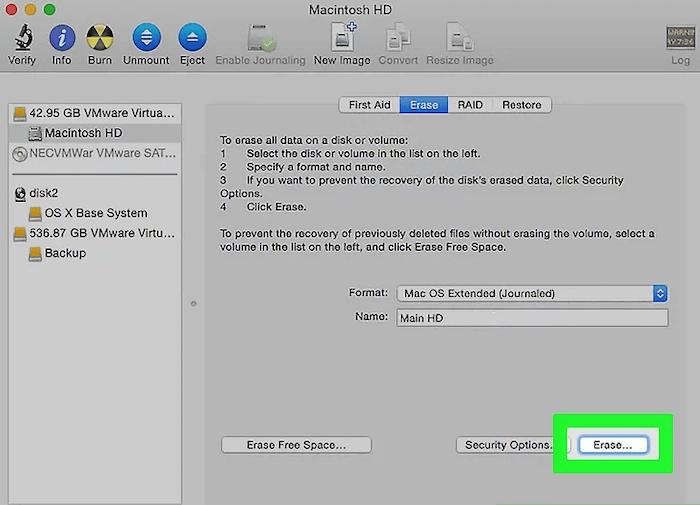Click the Unmount toolbar icon
The image size is (700, 505).
(x=146, y=38)
